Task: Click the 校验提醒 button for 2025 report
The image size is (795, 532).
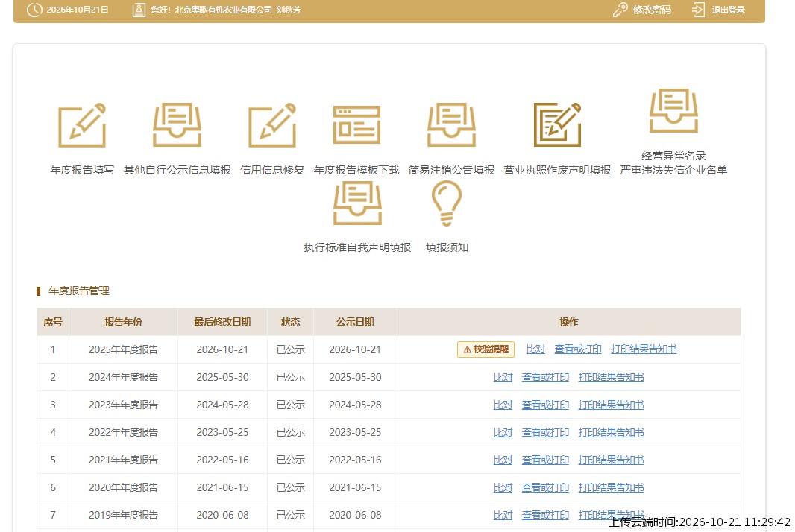Action: pos(486,349)
